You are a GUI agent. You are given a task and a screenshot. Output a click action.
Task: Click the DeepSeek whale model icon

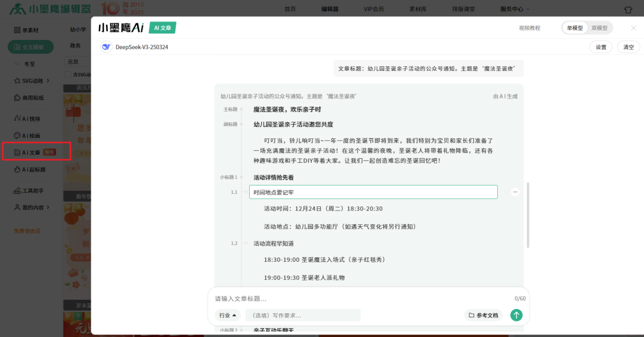click(106, 47)
